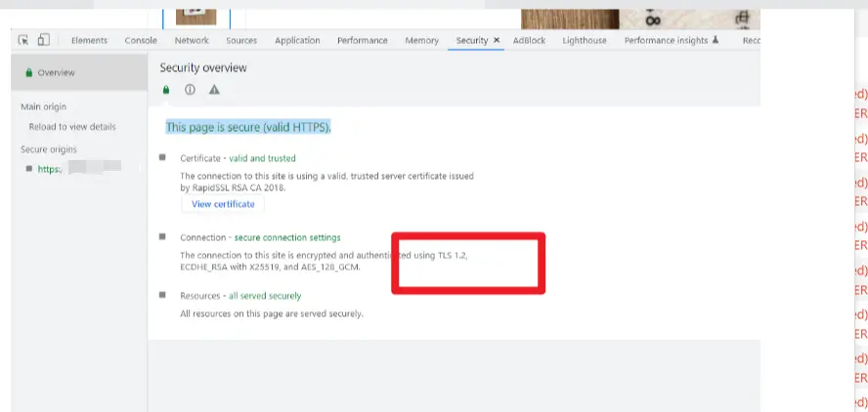Click 'valid and trusted' certificate status
The width and height of the screenshot is (868, 412).
coord(262,158)
